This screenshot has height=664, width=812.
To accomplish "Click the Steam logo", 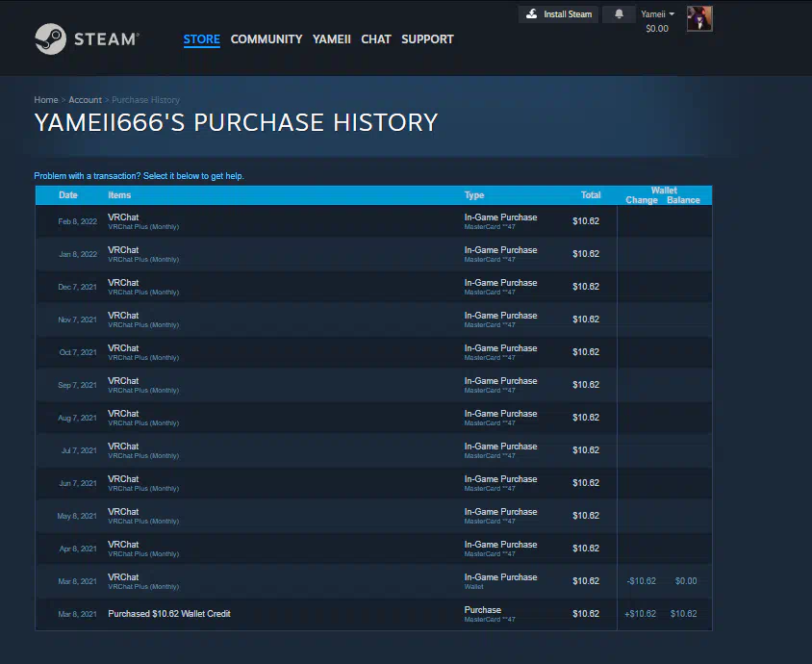I will coord(87,38).
